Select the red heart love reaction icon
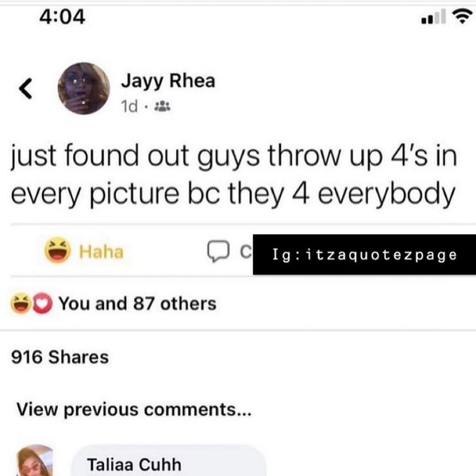Image resolution: width=476 pixels, height=476 pixels. point(43,303)
